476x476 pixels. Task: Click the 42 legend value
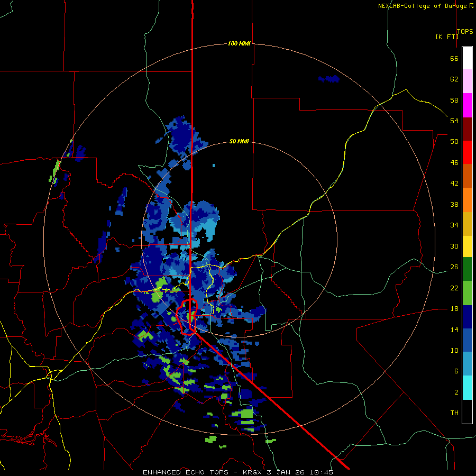454,184
